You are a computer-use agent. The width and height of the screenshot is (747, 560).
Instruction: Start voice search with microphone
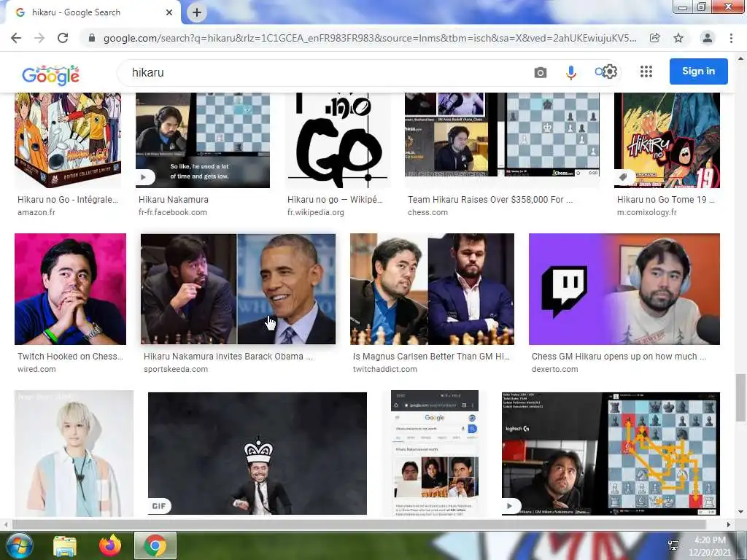570,72
